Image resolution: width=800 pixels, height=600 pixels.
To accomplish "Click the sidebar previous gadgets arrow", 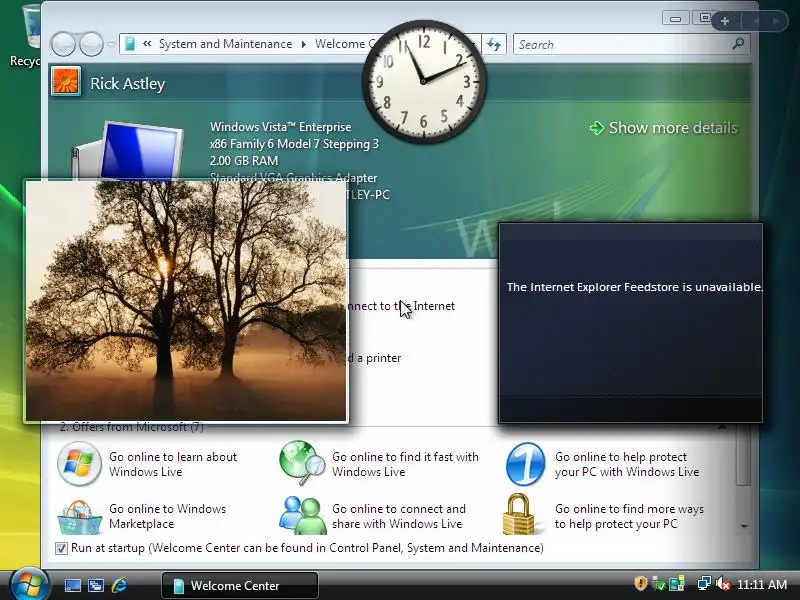I will [756, 21].
